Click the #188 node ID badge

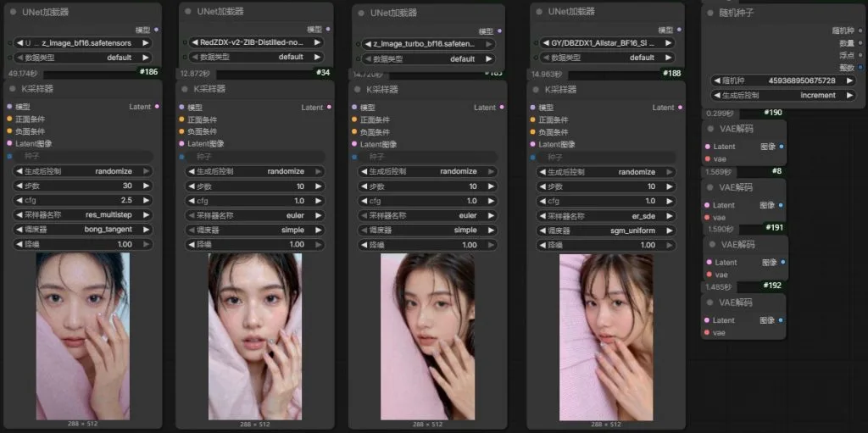point(671,73)
